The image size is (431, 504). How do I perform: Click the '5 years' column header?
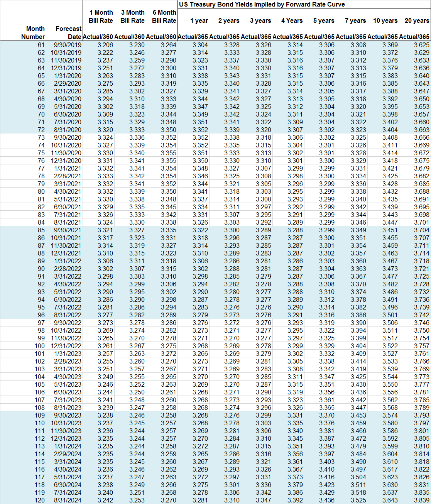[x=324, y=20]
